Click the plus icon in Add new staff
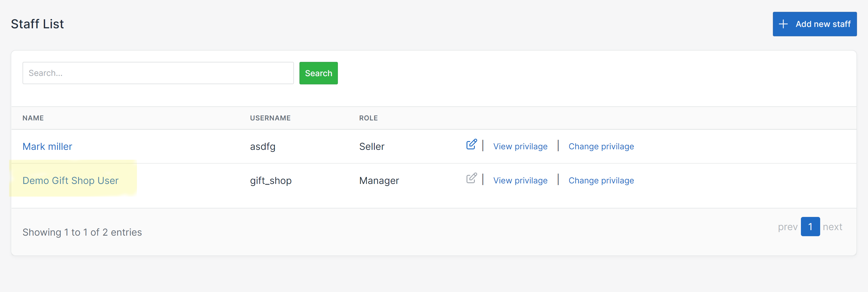 coord(783,24)
